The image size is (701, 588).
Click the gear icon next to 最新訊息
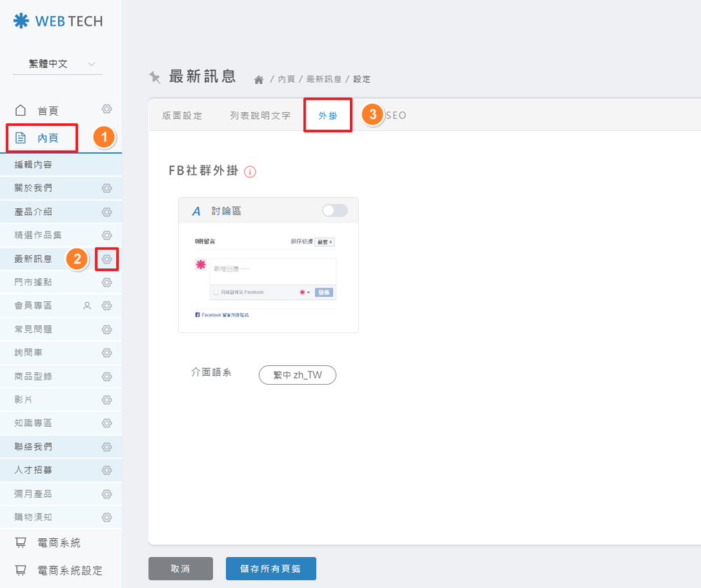[x=107, y=259]
